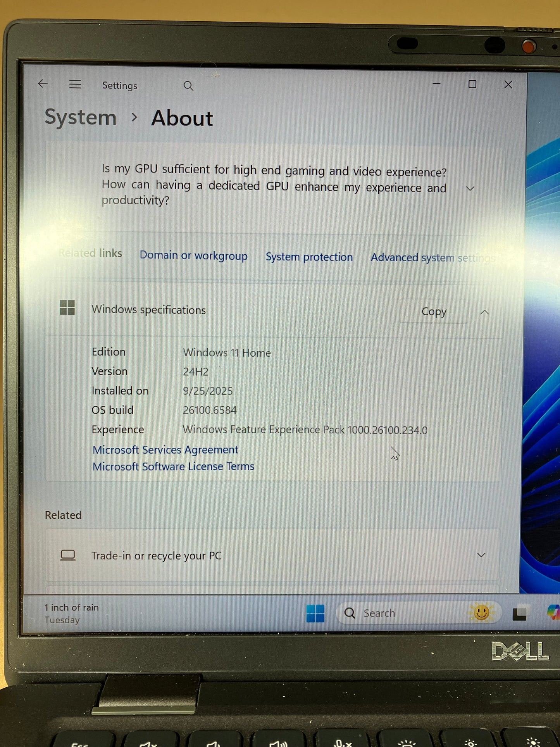Open Microsoft Software License Terms link
The width and height of the screenshot is (560, 747).
(174, 466)
